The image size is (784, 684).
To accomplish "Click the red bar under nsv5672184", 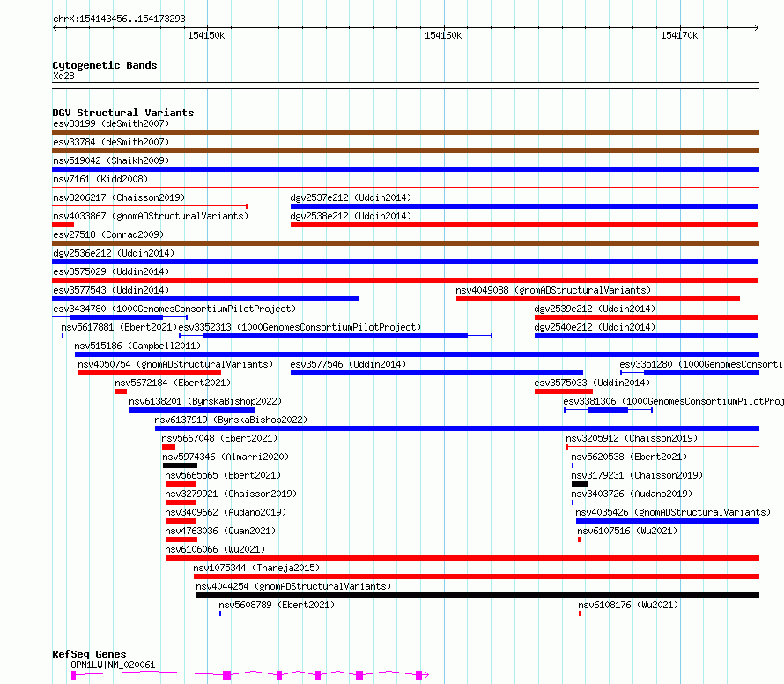I will [121, 391].
